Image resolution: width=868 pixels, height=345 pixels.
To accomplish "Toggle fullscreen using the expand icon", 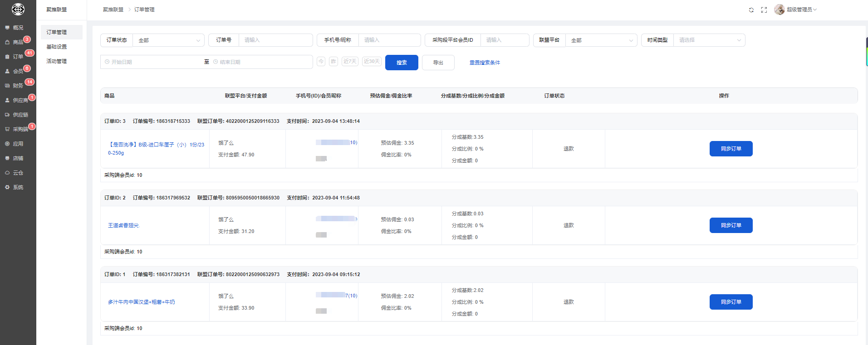I will [x=764, y=10].
